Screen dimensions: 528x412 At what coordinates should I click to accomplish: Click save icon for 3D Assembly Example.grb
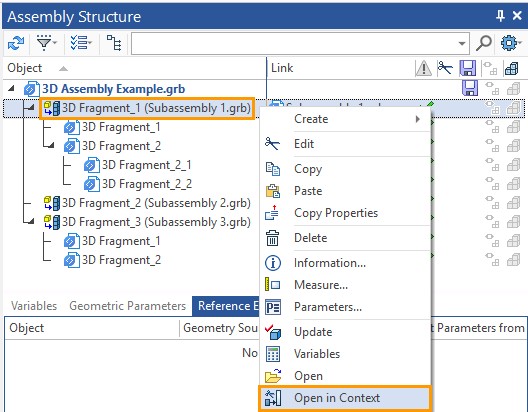click(x=470, y=89)
